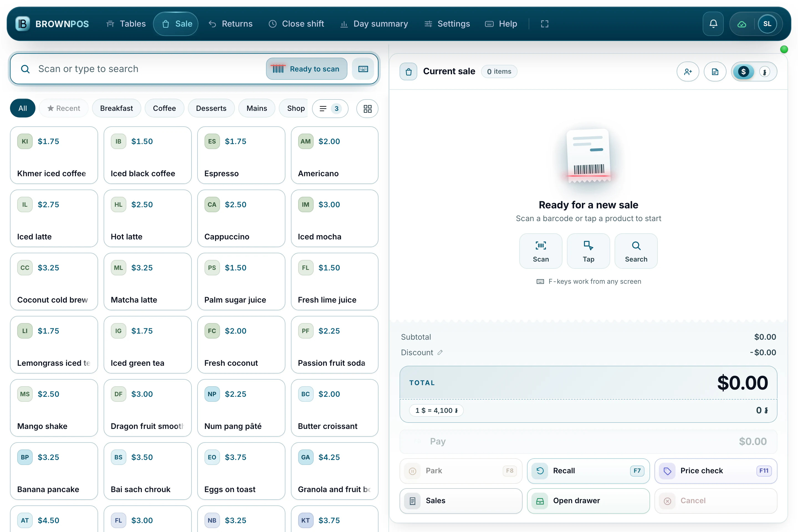Go to the Returns tab
798x532 pixels.
tap(231, 24)
